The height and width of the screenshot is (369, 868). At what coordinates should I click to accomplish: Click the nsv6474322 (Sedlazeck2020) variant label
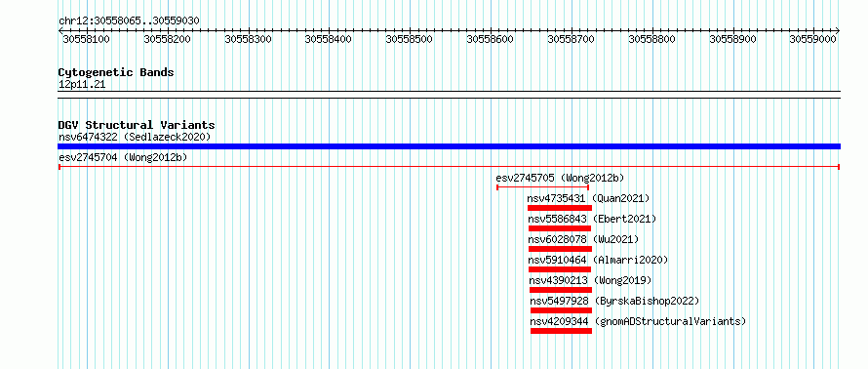pyautogui.click(x=135, y=137)
